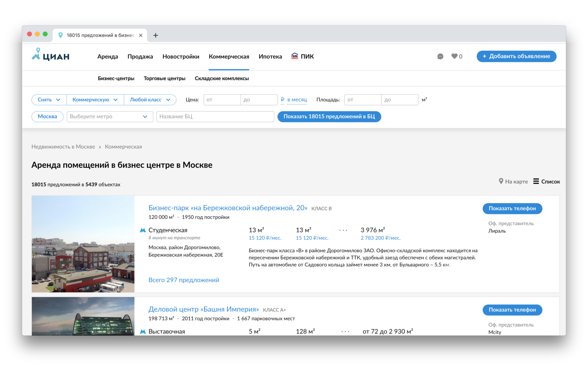Viewport: 588px width, 367px height.
Task: Open the Коммерческая menu
Action: click(229, 56)
